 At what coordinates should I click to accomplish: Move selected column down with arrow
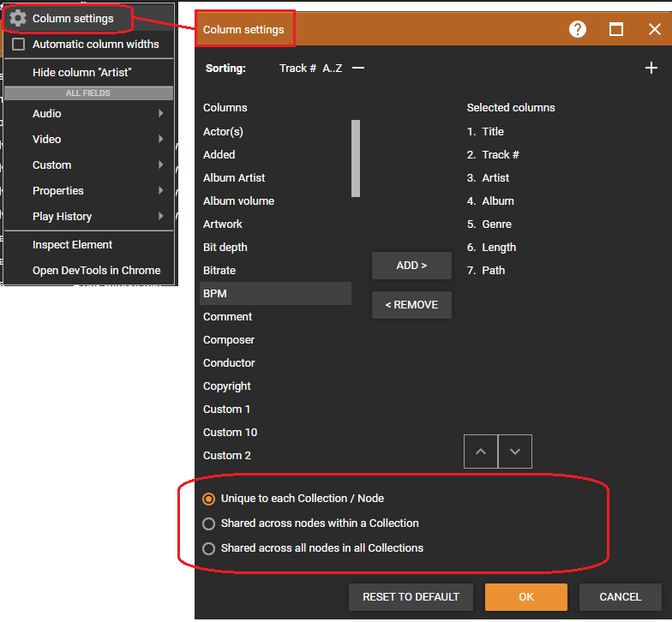click(515, 452)
